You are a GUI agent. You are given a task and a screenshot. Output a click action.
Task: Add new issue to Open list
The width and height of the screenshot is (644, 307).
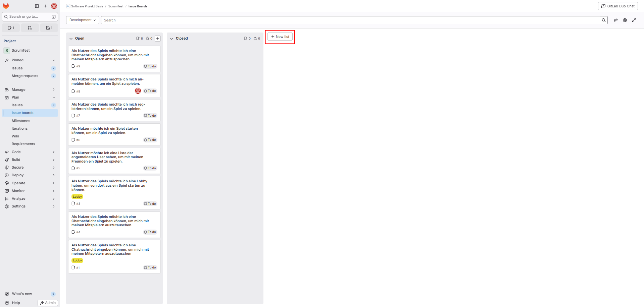tap(158, 39)
